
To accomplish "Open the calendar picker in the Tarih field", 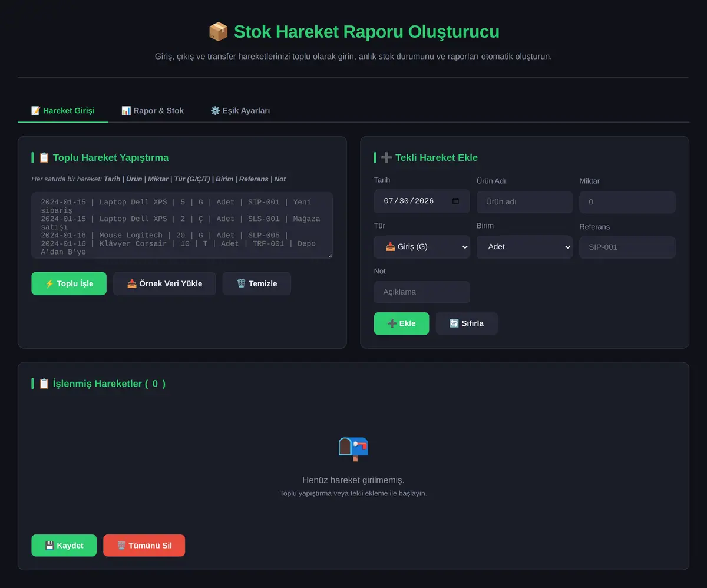I will tap(455, 201).
